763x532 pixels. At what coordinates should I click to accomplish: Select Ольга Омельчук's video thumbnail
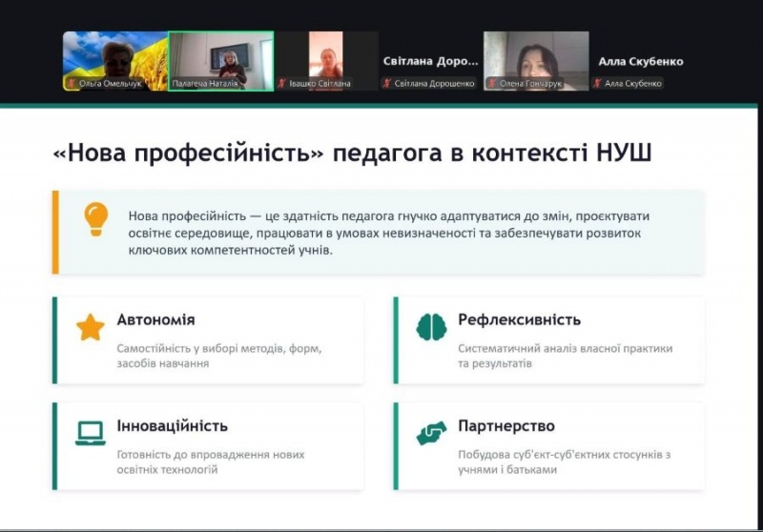tap(114, 57)
